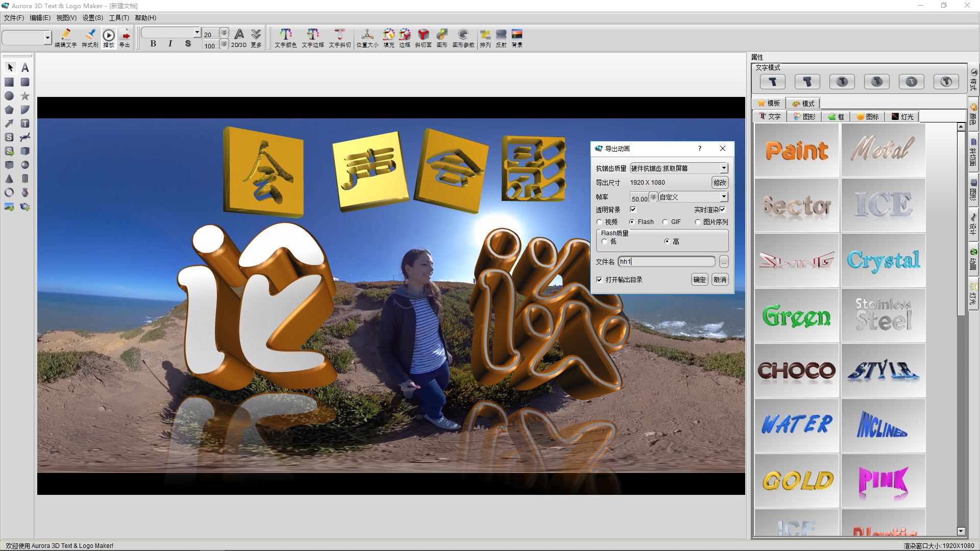Viewport: 980px width, 551px height.
Task: Click scroll down arrow of style list
Action: [961, 531]
